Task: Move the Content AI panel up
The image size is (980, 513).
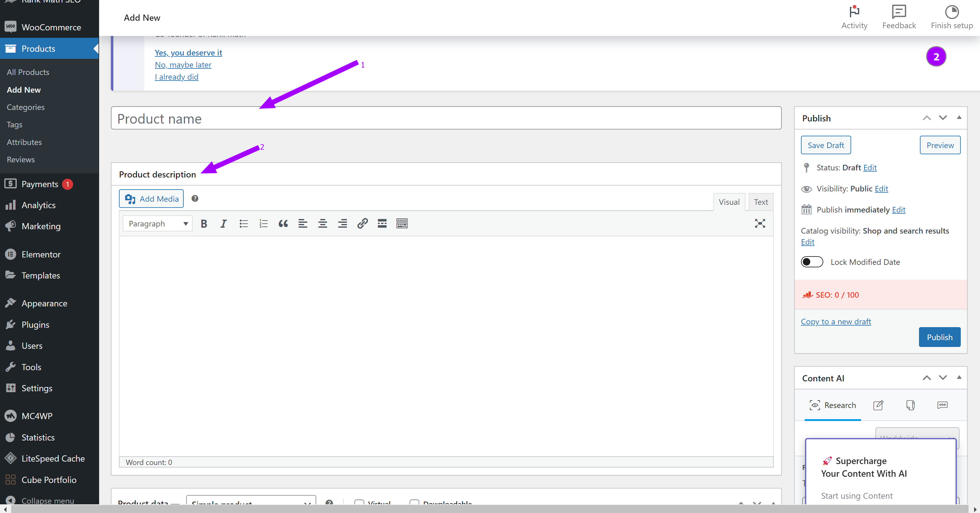Action: [x=927, y=378]
